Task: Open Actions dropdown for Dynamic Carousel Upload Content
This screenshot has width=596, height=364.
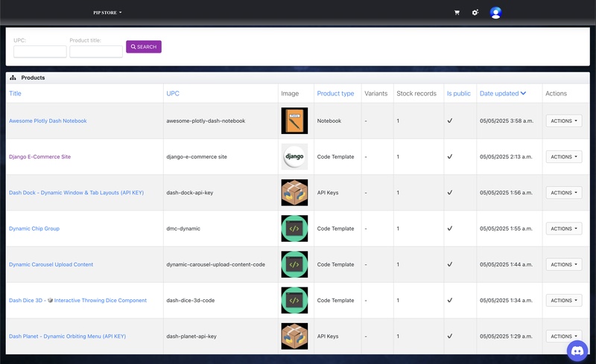Action: click(x=564, y=264)
